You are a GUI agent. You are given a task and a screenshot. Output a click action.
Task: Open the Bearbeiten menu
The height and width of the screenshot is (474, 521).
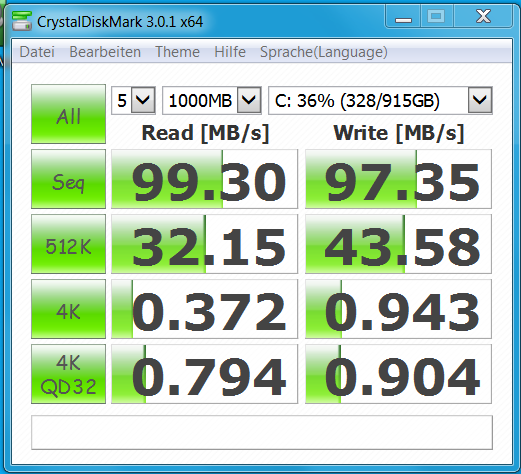pos(105,52)
